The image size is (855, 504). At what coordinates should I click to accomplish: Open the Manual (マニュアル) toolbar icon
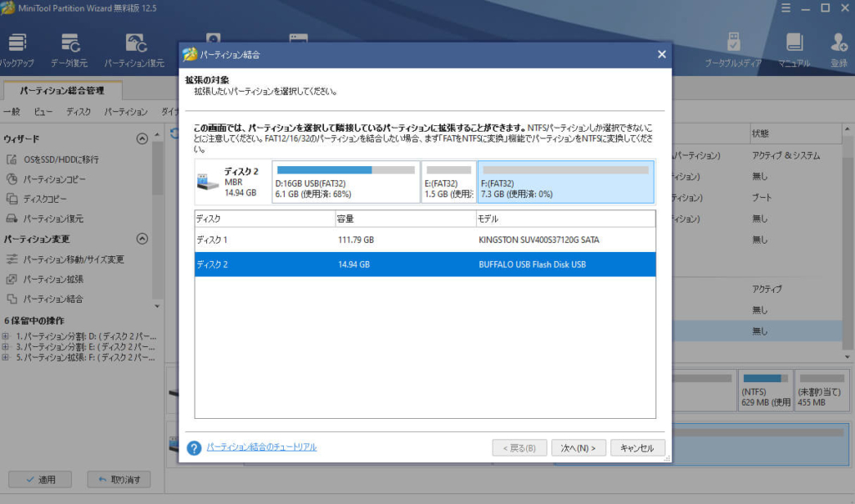794,43
